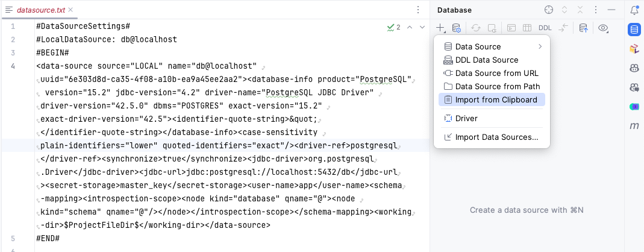This screenshot has width=644, height=252.
Task: Open the Copilot Chat sidebar icon
Action: click(x=634, y=87)
